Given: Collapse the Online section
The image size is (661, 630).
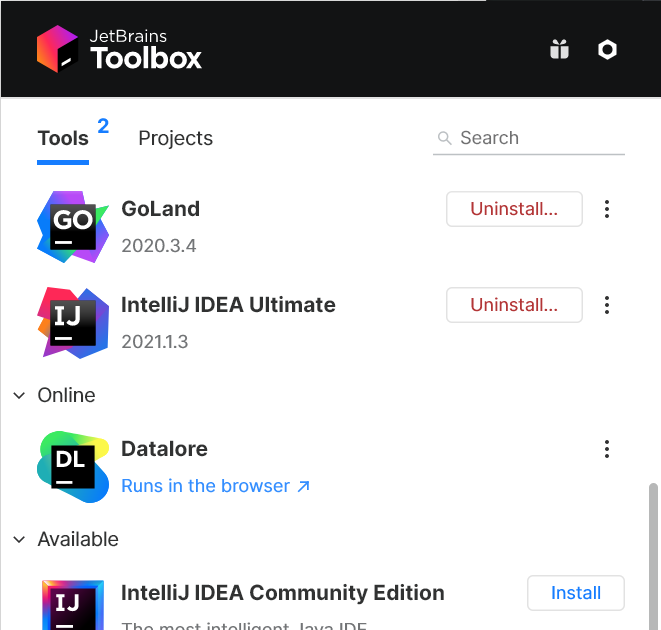Looking at the screenshot, I should pos(19,396).
